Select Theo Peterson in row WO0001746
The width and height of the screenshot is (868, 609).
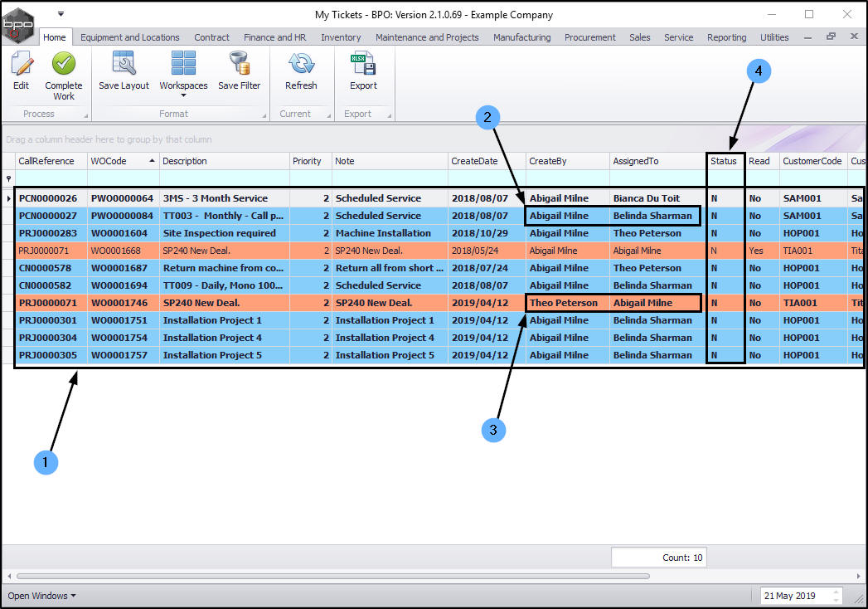click(x=567, y=303)
